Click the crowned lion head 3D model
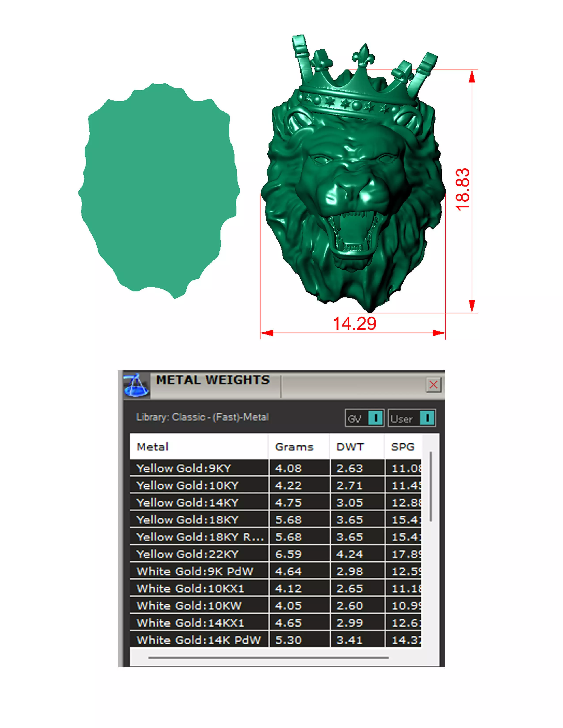 click(353, 173)
